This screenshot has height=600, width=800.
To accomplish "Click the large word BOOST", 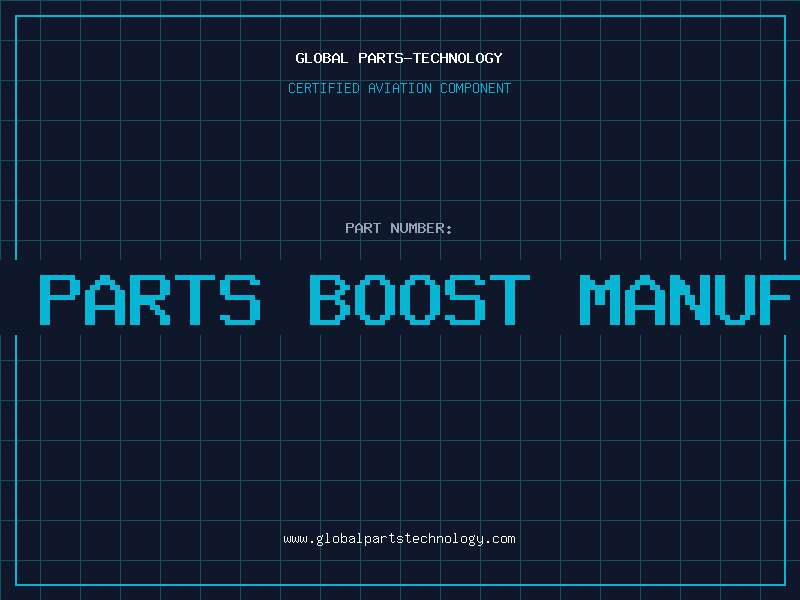I will tap(420, 299).
